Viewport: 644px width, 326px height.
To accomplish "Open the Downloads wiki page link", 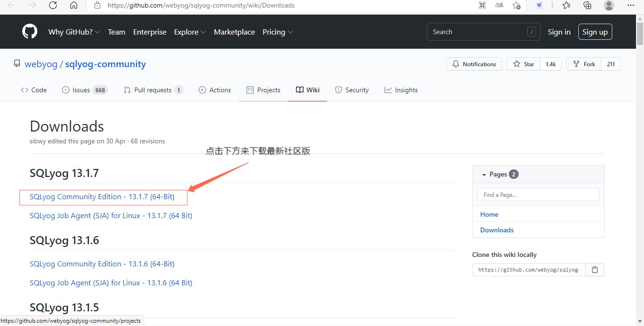I will [x=497, y=230].
